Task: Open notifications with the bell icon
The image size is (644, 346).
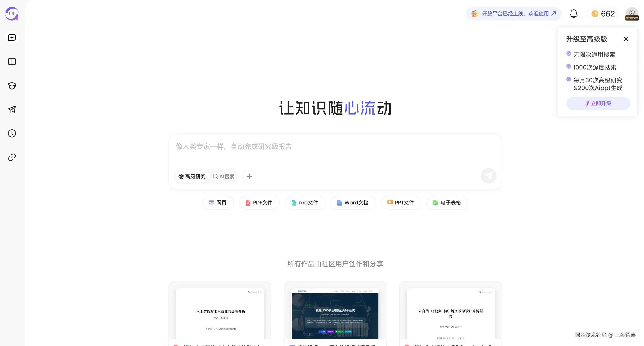Action: tap(573, 14)
